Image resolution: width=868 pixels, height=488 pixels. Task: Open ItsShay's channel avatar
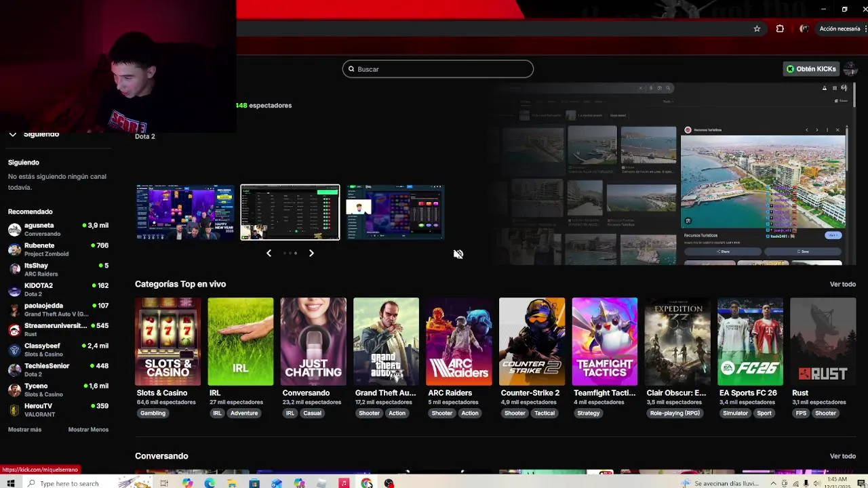(14, 270)
